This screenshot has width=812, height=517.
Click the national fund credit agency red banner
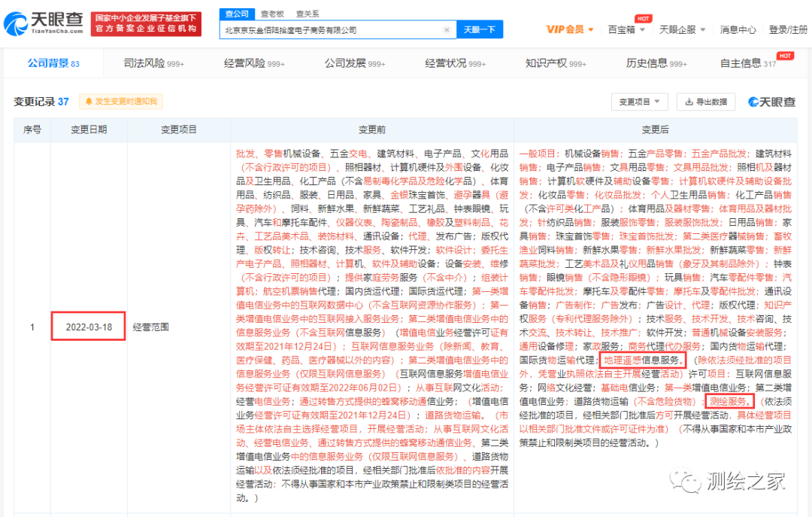pyautogui.click(x=146, y=23)
